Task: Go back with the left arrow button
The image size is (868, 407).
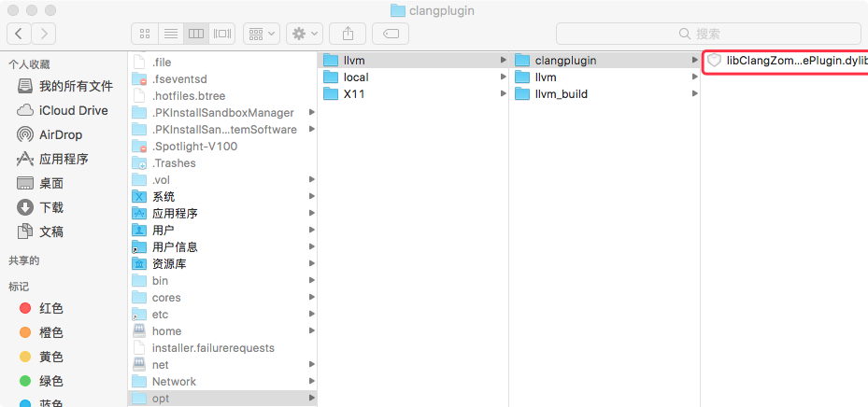Action: coord(19,34)
